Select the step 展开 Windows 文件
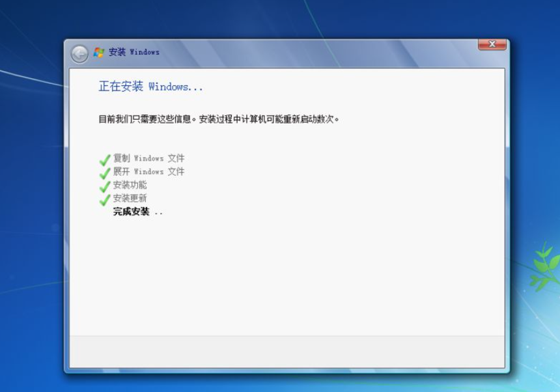Image resolution: width=560 pixels, height=392 pixels. pyautogui.click(x=148, y=171)
